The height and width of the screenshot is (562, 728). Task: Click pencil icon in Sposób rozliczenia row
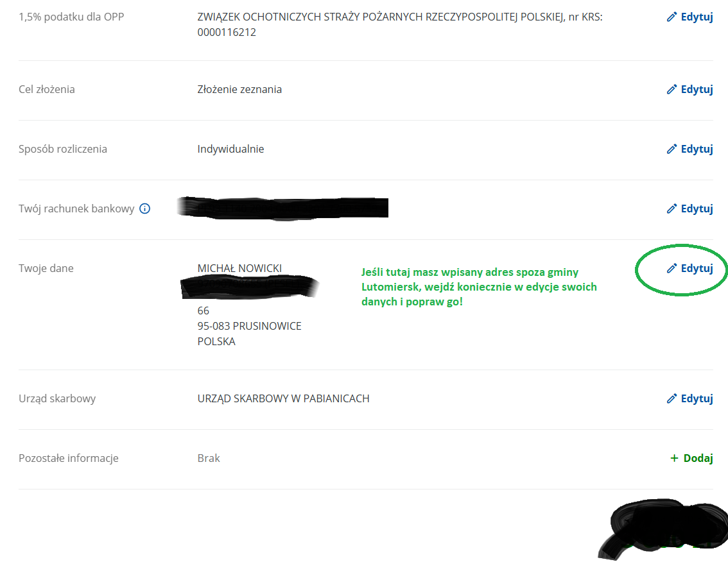coord(672,149)
